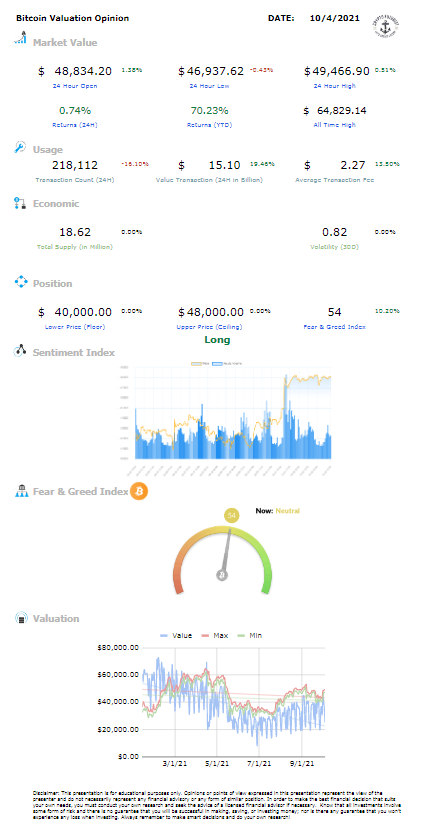Click the Fear & Greed Index building icon
The width and height of the screenshot is (428, 834).
coord(20,491)
